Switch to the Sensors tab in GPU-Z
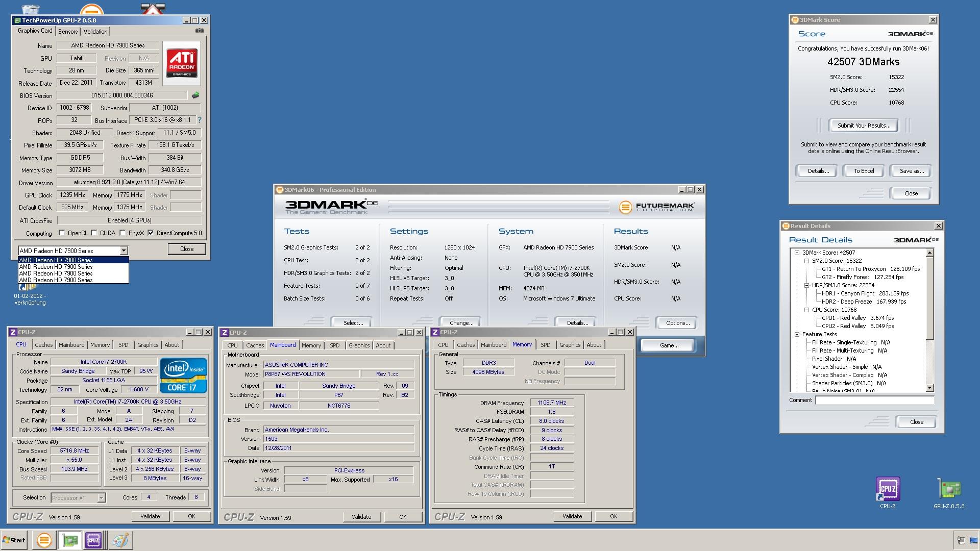Screen dimensions: 980x551 pyautogui.click(x=68, y=32)
